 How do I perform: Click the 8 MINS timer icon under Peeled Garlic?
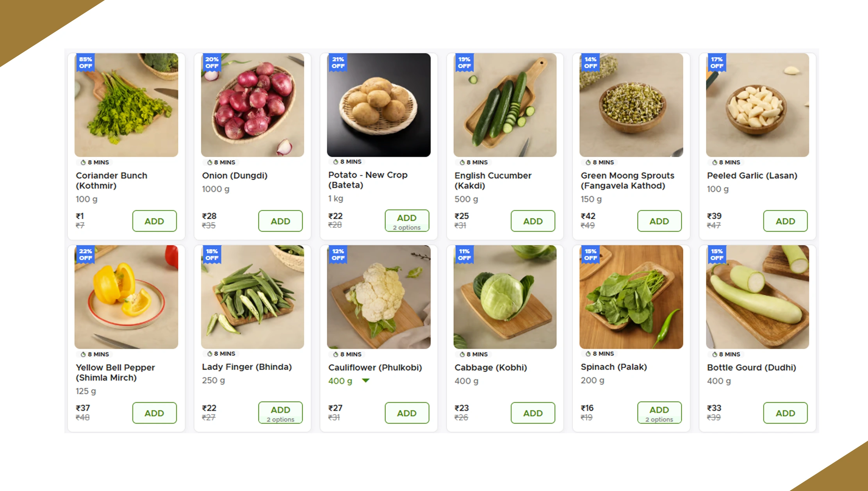715,162
